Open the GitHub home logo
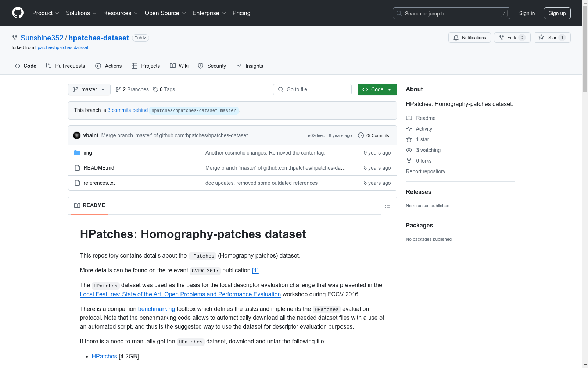Image resolution: width=588 pixels, height=368 pixels. [x=18, y=13]
